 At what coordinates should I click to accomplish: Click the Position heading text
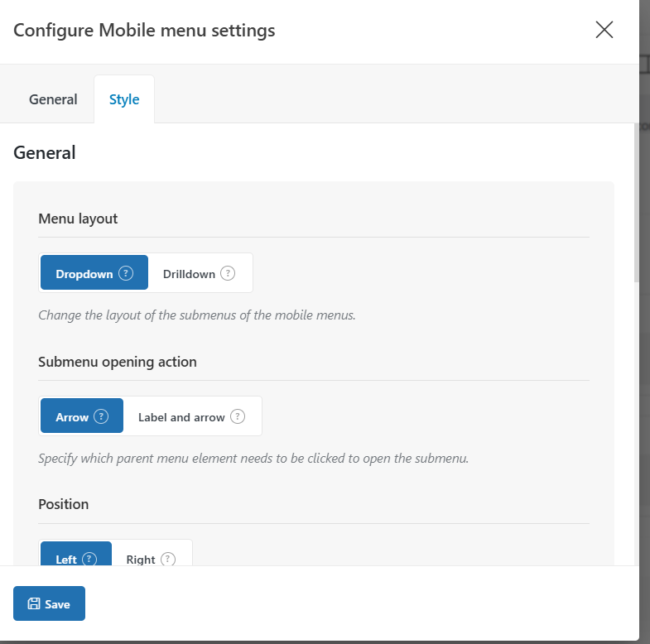click(64, 504)
